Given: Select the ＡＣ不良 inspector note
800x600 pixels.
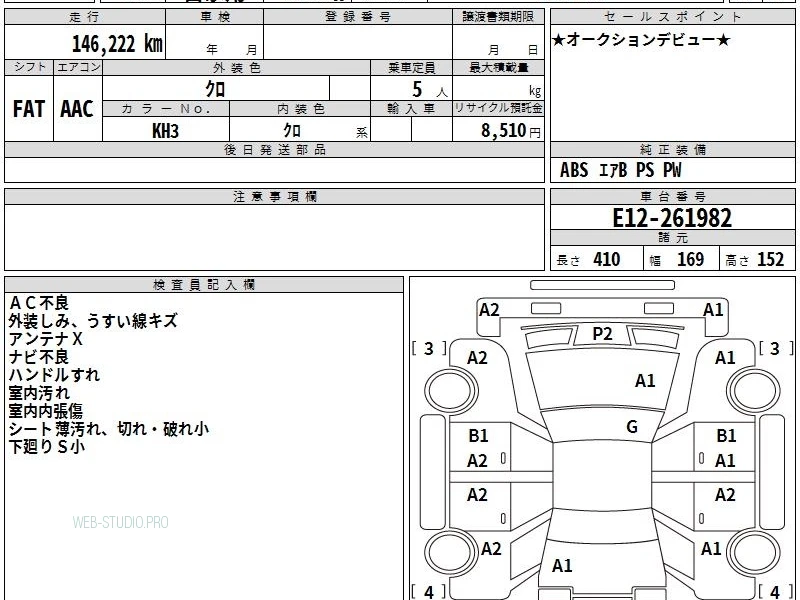Looking at the screenshot, I should click(39, 303).
